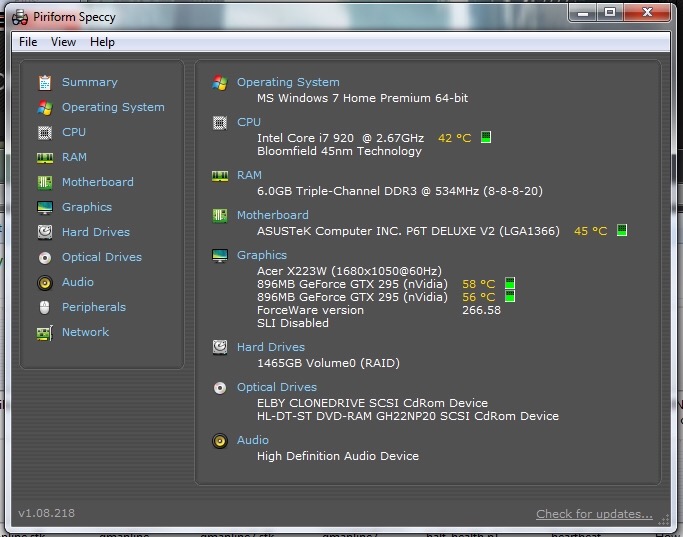Click the Audio heading link in summary
683x537 pixels.
coord(253,440)
